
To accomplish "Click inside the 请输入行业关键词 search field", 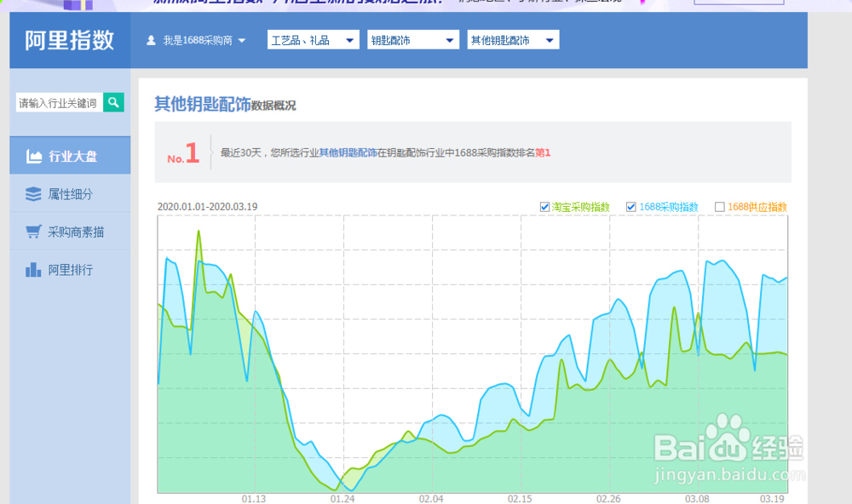I will point(55,102).
